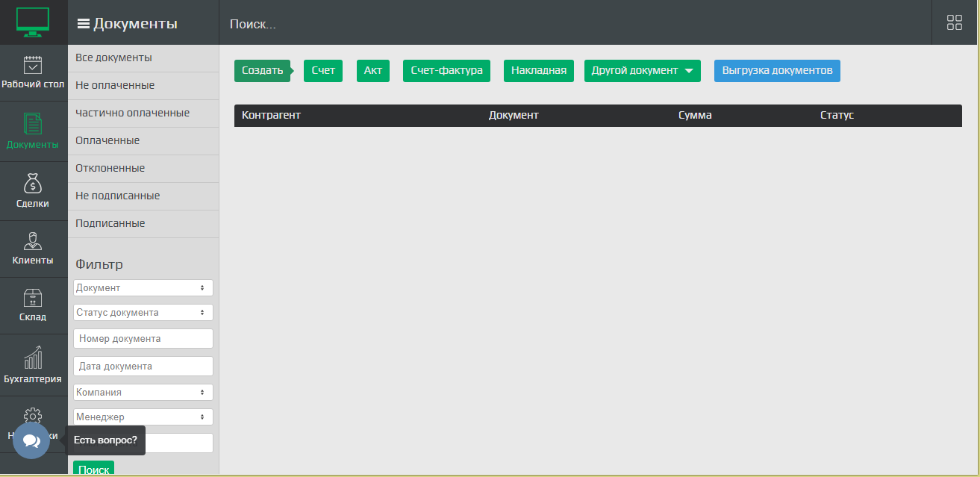Viewport: 980px width, 477px height.
Task: Click the Контрагент column header
Action: click(271, 116)
